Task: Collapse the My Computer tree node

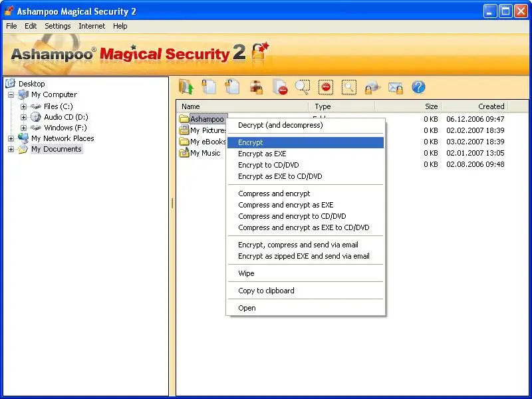Action: (x=11, y=94)
